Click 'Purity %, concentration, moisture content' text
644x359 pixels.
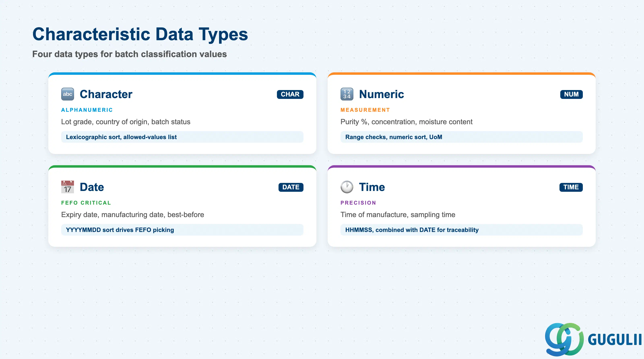tap(406, 122)
